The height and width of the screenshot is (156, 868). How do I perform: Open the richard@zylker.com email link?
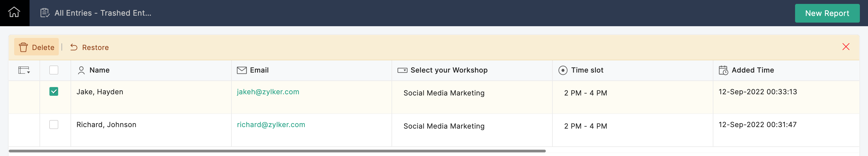click(x=271, y=124)
